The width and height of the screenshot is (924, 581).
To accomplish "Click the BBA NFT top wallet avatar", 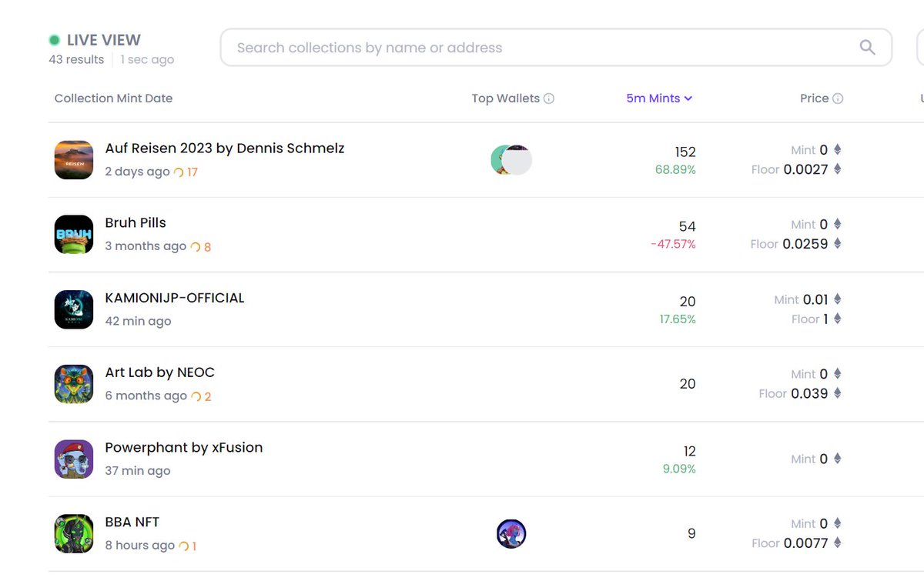I will tap(511, 533).
